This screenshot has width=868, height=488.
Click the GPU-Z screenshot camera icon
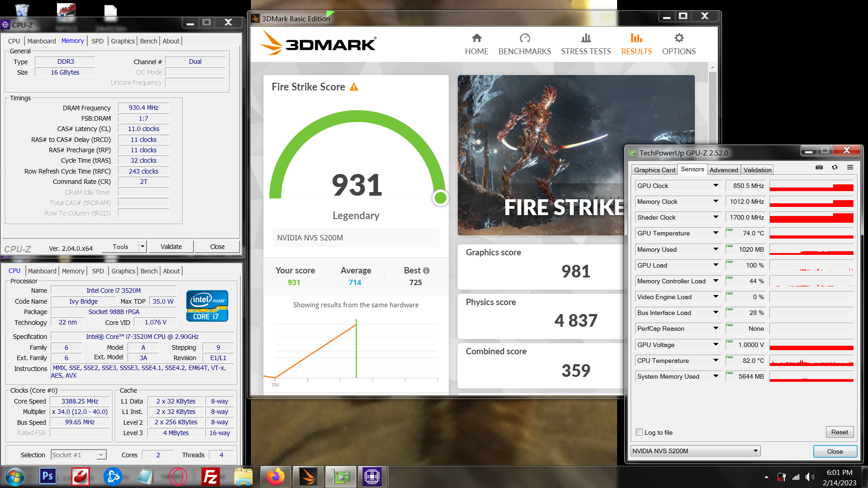pyautogui.click(x=819, y=168)
